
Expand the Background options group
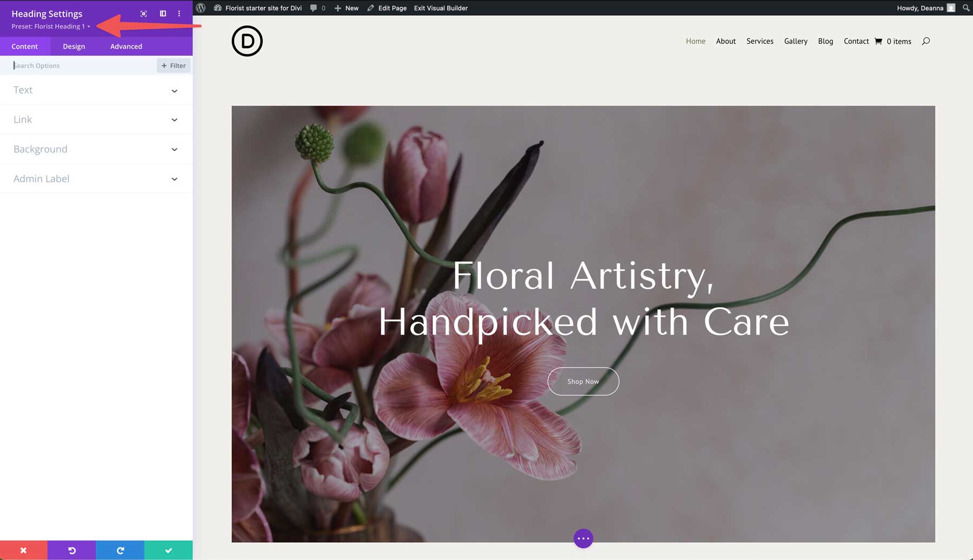coord(96,149)
